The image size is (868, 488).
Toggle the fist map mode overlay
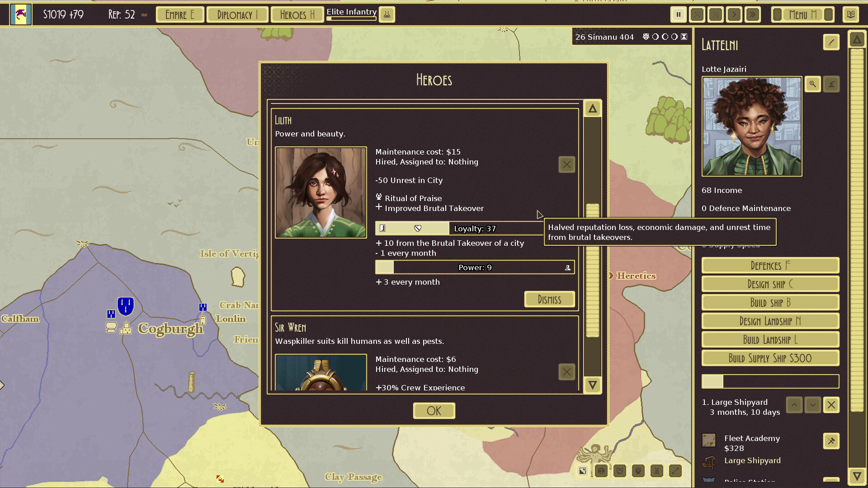(x=638, y=471)
